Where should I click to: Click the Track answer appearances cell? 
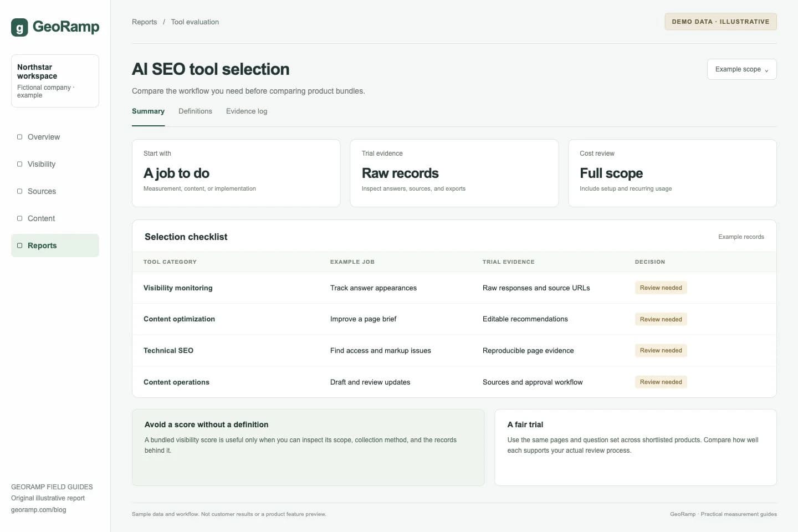click(x=374, y=288)
